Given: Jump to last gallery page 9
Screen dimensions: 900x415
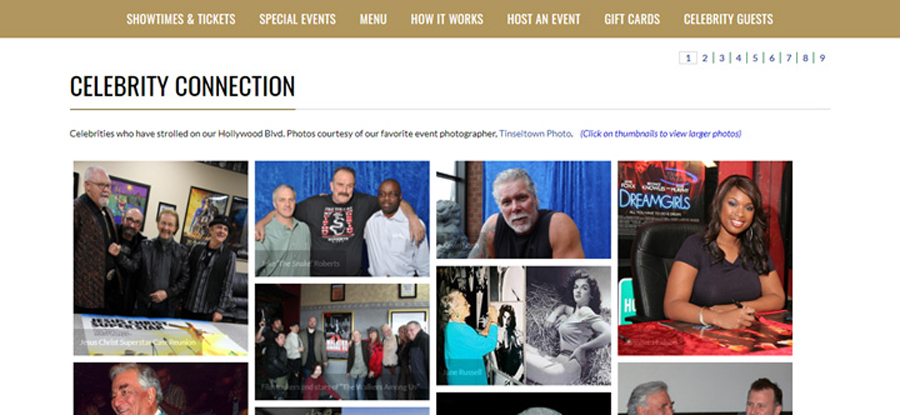Looking at the screenshot, I should (x=823, y=58).
